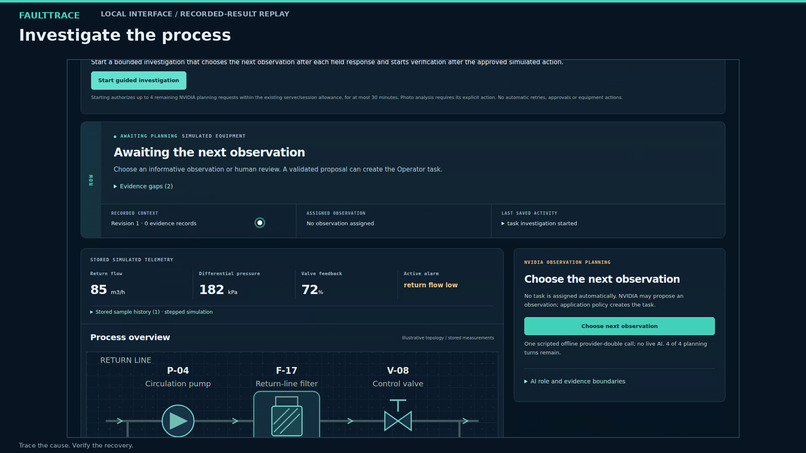
Task: Click Choose next observation button
Action: (619, 326)
